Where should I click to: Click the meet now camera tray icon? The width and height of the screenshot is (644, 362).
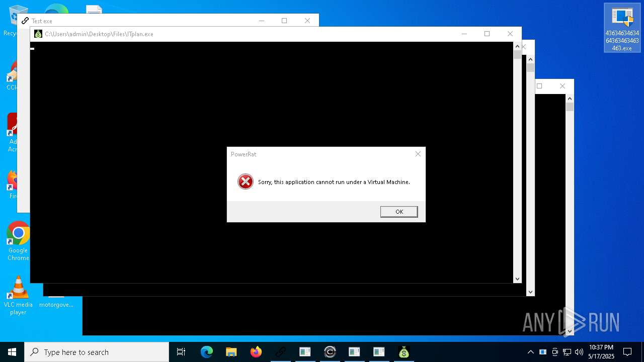555,352
